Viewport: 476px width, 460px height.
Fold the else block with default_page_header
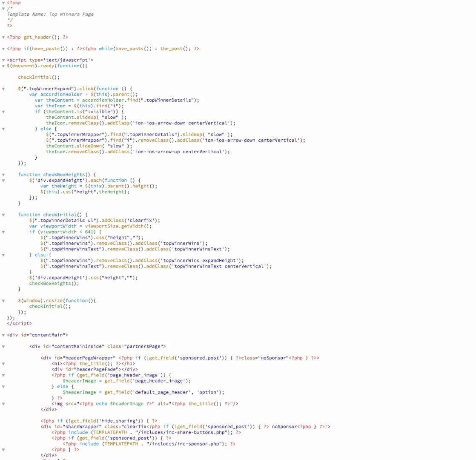3,387
